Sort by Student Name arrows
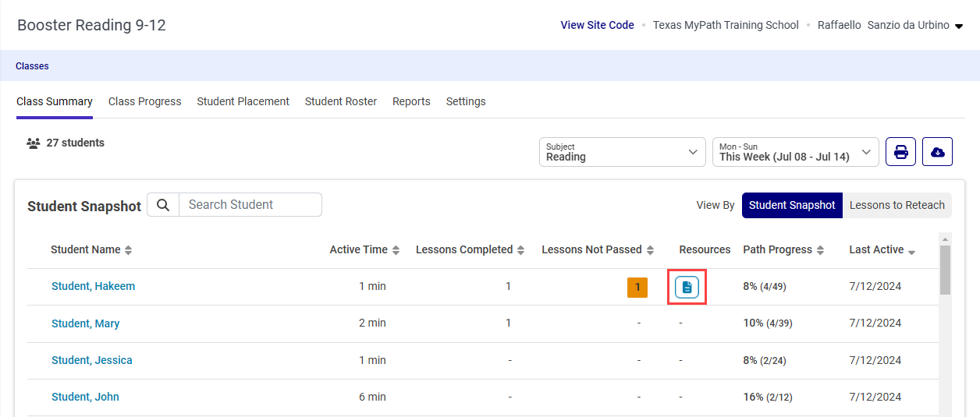Image resolution: width=980 pixels, height=417 pixels. [128, 250]
